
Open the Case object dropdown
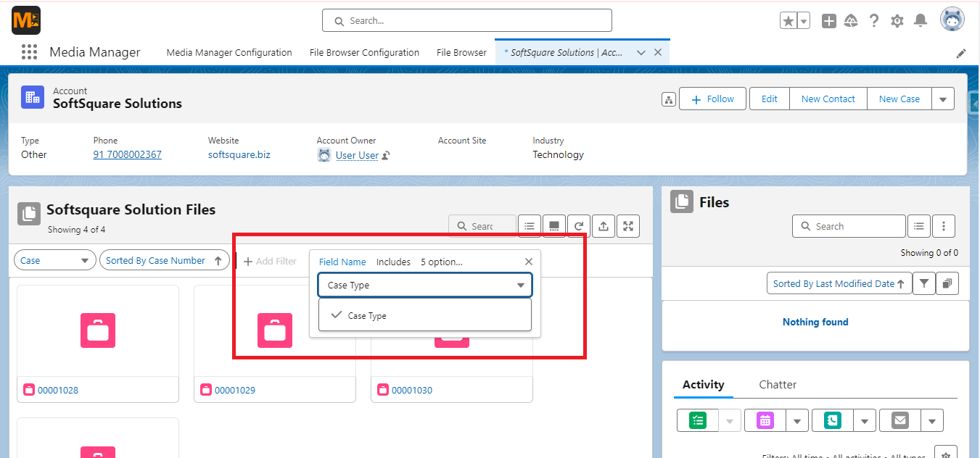point(55,260)
